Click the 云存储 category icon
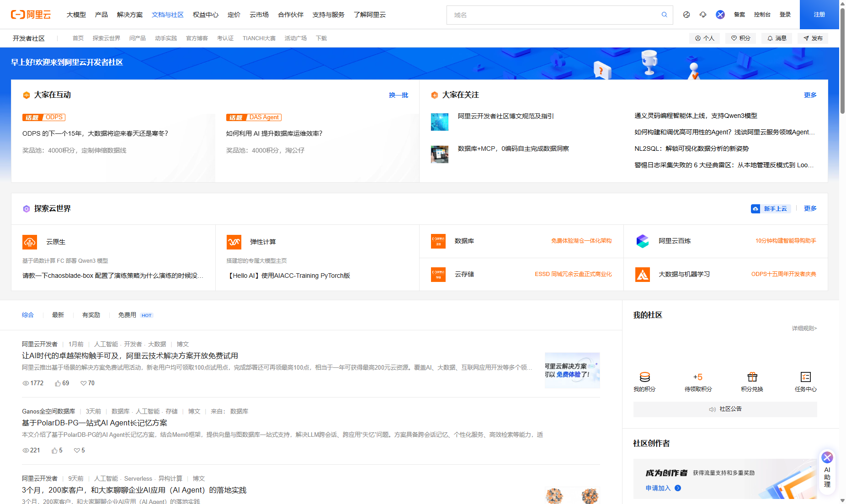The width and height of the screenshot is (846, 504). 438,274
